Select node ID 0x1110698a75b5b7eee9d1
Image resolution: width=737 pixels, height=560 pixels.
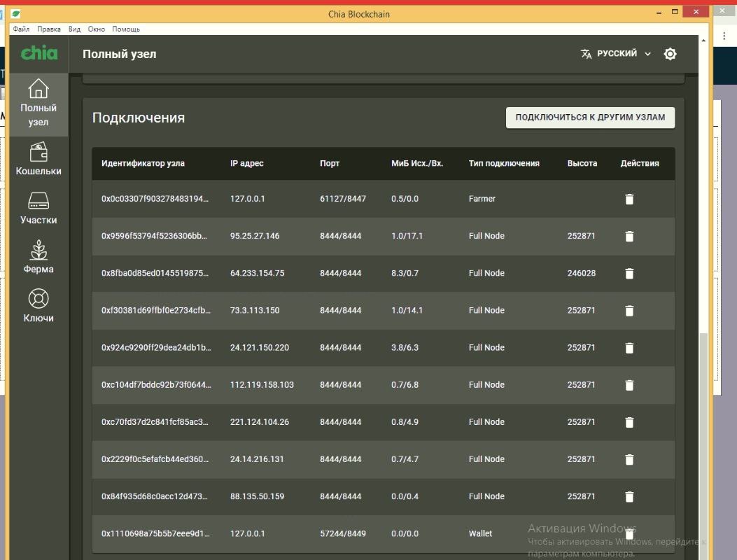pos(155,533)
